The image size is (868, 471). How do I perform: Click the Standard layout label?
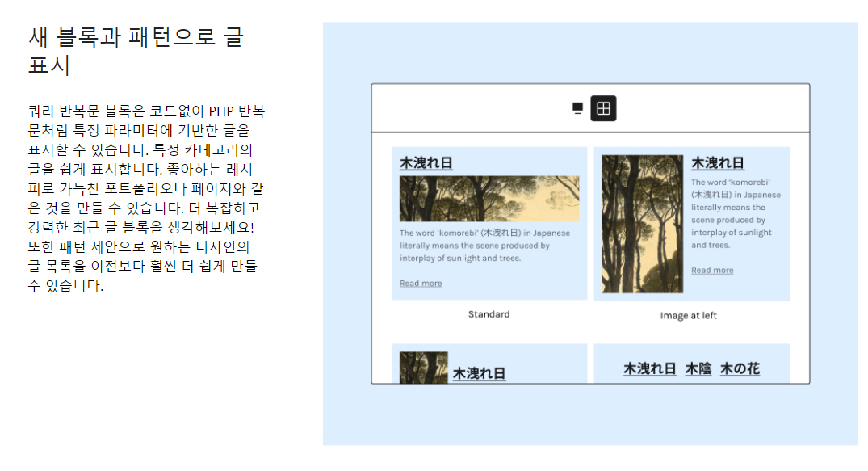pos(488,314)
